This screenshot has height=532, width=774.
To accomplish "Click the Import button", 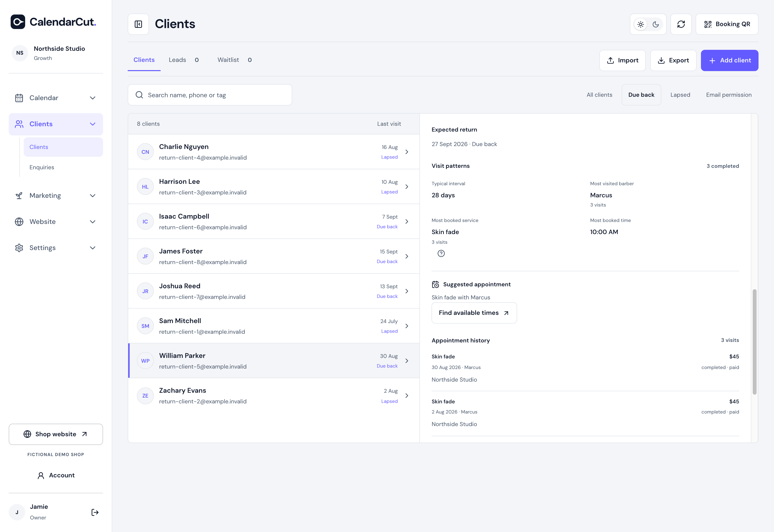I will click(x=622, y=60).
